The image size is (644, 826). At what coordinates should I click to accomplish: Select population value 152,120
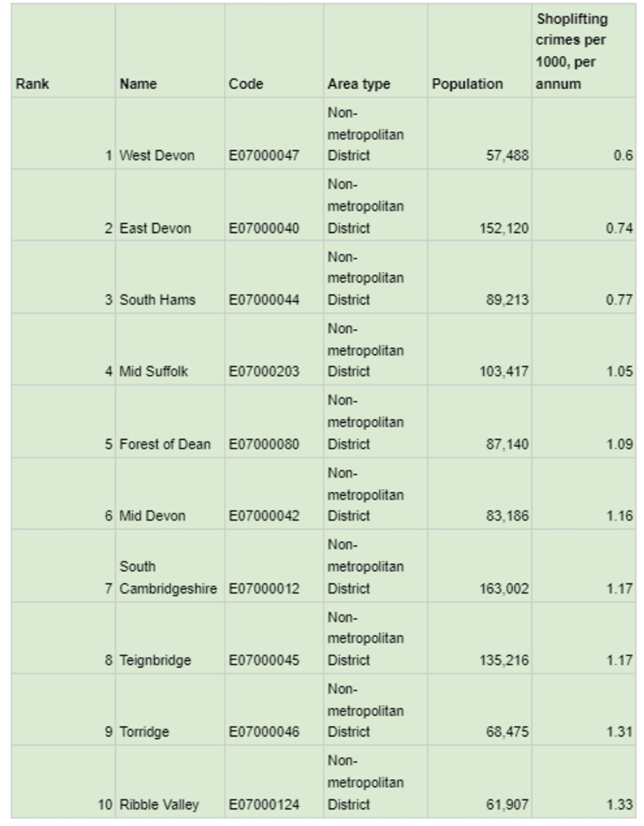point(504,229)
